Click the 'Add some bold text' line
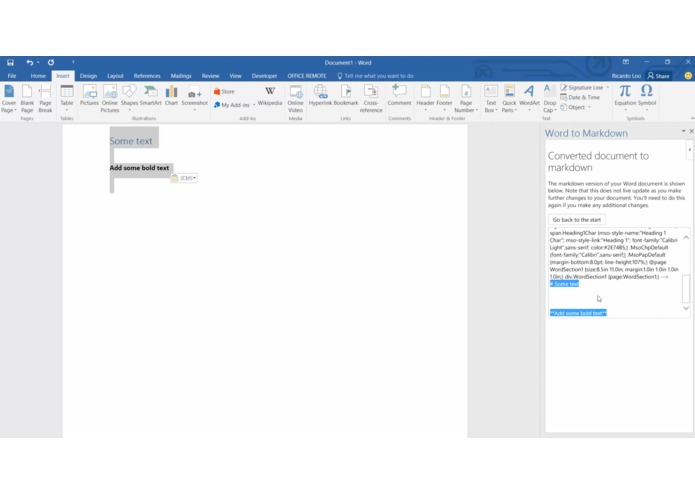This screenshot has width=695, height=494. [139, 168]
